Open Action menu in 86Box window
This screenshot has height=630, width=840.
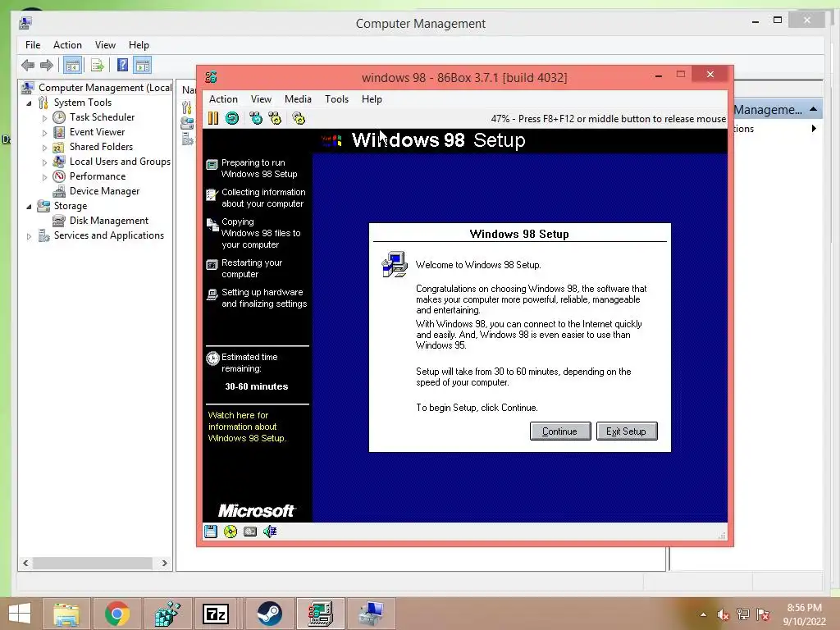pos(223,99)
